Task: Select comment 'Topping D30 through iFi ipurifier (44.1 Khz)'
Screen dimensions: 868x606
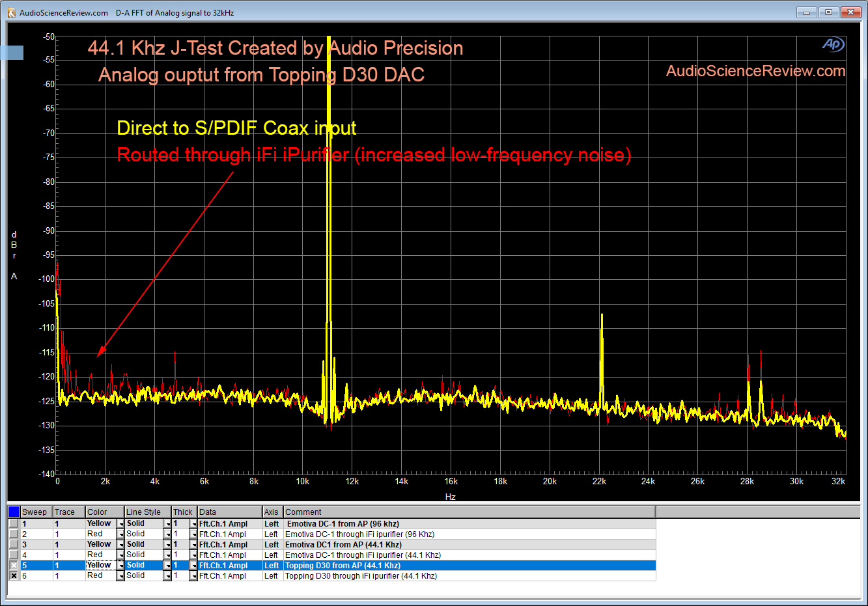Action: 361,576
